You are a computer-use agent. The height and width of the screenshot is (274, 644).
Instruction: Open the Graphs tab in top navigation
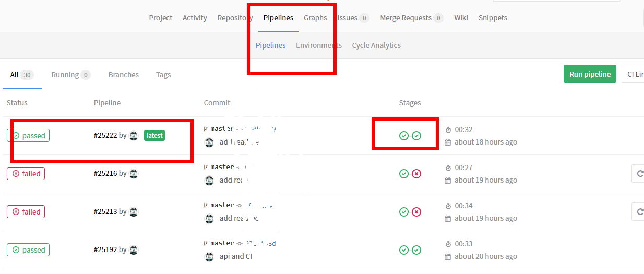(x=315, y=18)
